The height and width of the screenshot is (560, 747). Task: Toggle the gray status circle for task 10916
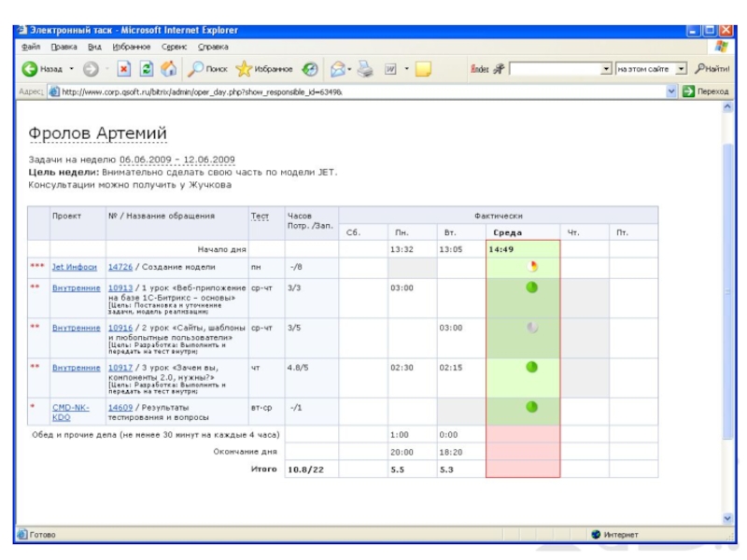pos(532,328)
